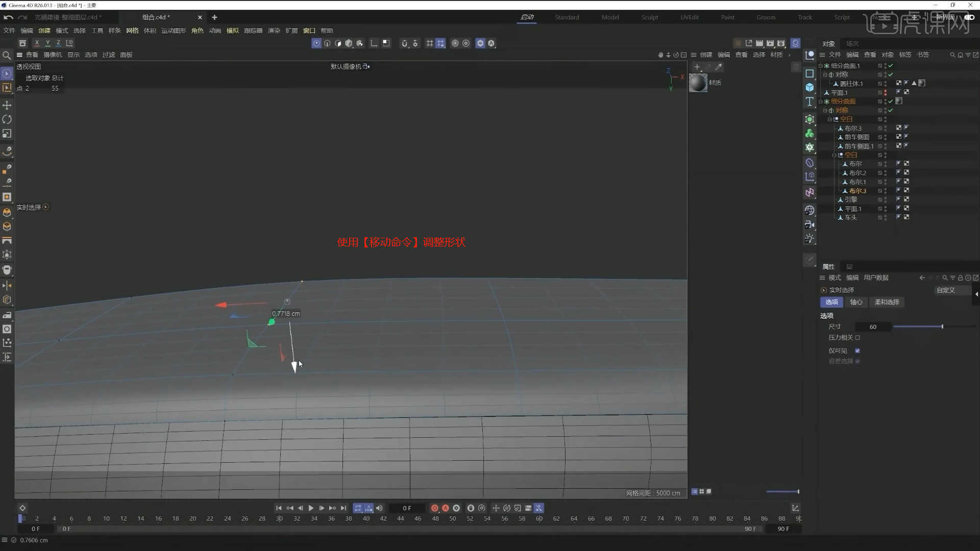Uncheck the 仅可见 checkbox
The width and height of the screenshot is (980, 551).
click(857, 351)
